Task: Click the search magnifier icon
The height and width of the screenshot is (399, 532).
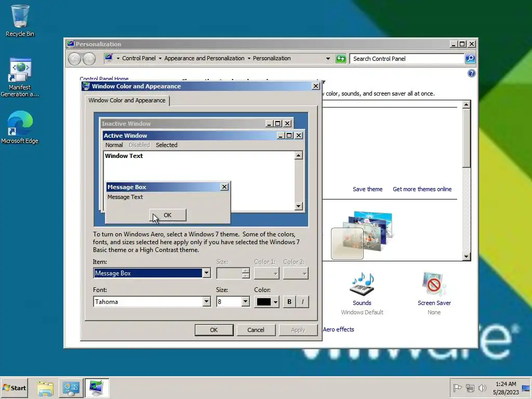Action: [470, 59]
